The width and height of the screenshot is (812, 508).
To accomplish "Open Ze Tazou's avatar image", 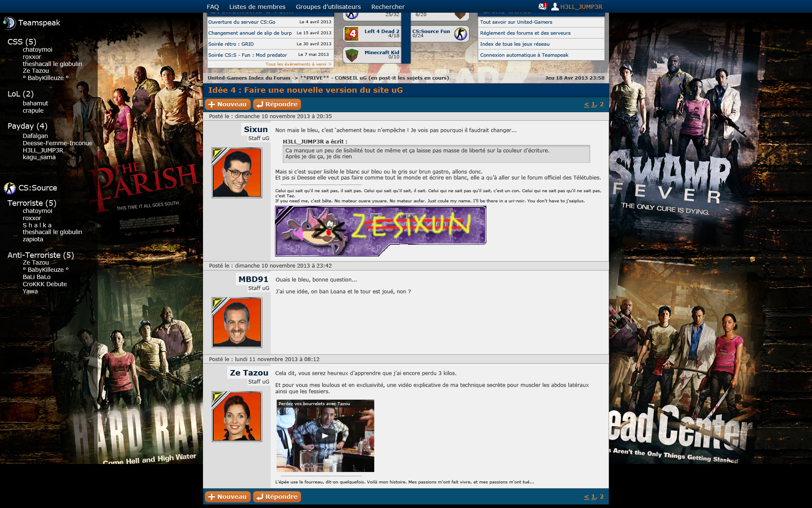I will click(237, 417).
